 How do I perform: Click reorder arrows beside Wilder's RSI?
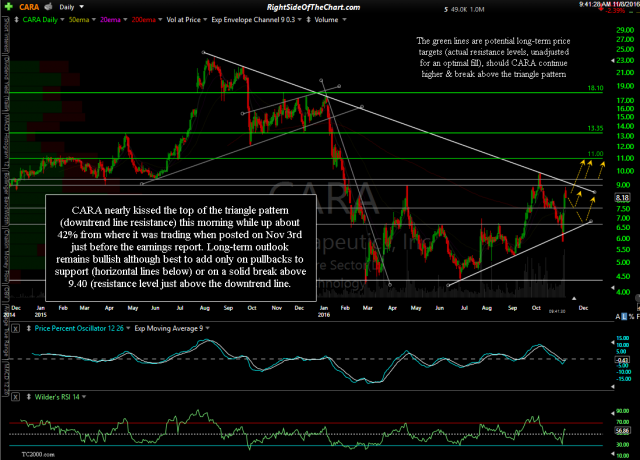pyautogui.click(x=29, y=397)
